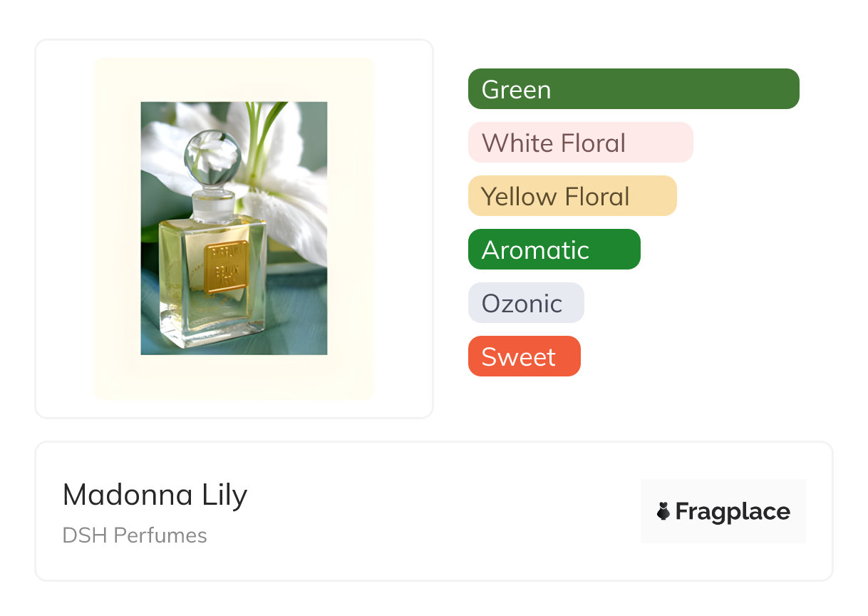Pick the Yellow Floral accord bar

coord(572,196)
